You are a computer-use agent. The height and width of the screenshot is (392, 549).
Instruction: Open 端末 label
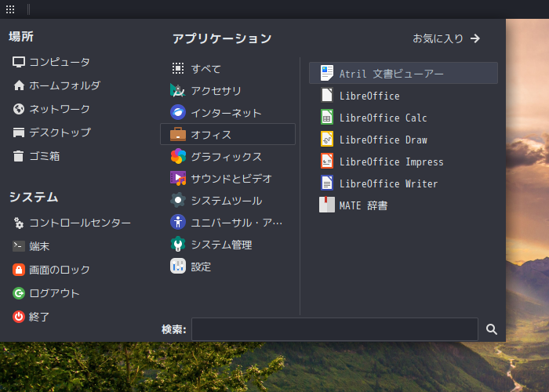pyautogui.click(x=39, y=246)
